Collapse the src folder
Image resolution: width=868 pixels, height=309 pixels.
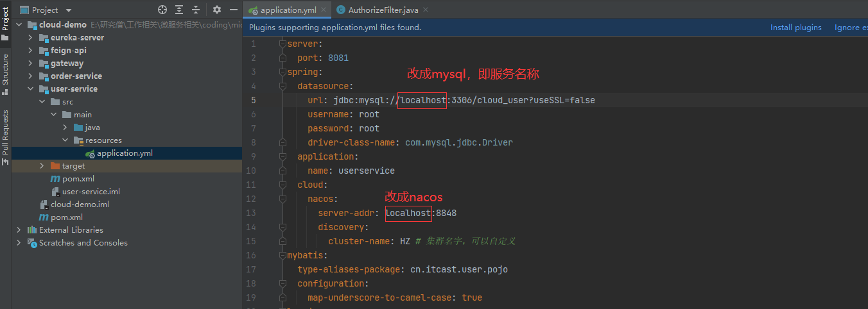click(42, 102)
